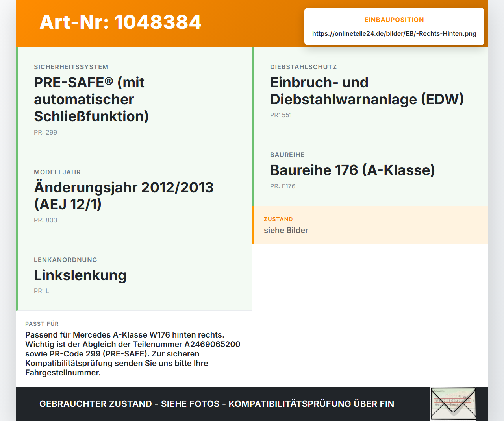Screen dimensions: 504x421
Task: Select the 'siehe Bilder' condition text
Action: point(286,230)
